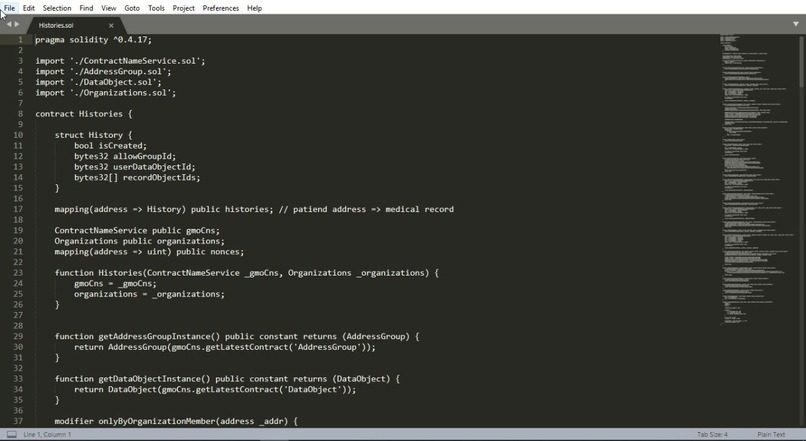Image resolution: width=806 pixels, height=441 pixels.
Task: Place cursor on 'pragma solidity ^0.4.17;' line
Action: pos(94,40)
